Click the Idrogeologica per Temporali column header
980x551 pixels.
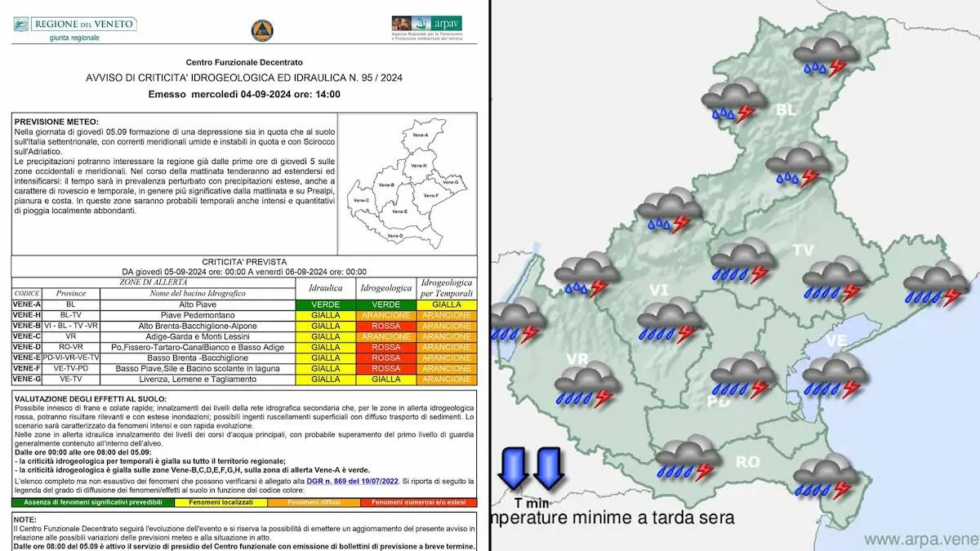(x=446, y=288)
